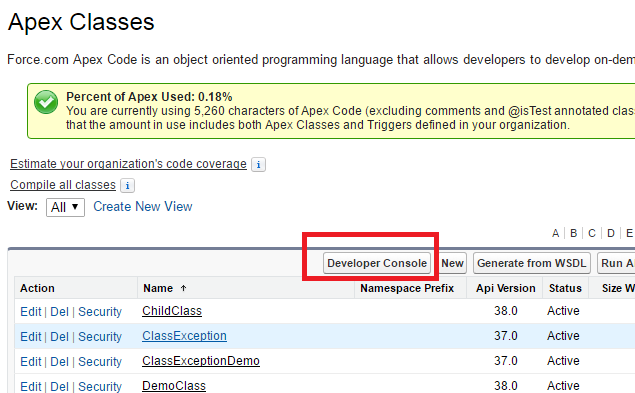Click Create New View link
This screenshot has height=393, width=635.
point(143,207)
